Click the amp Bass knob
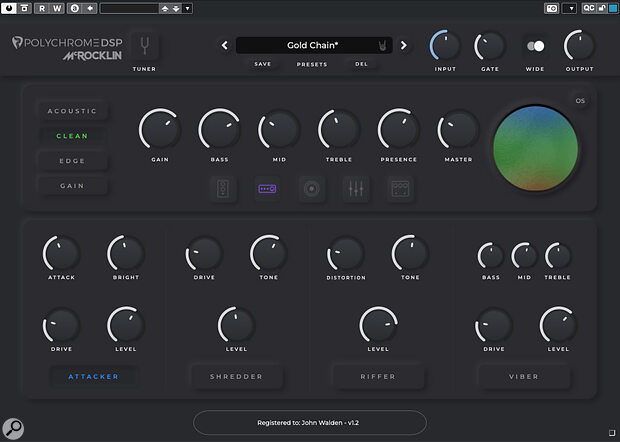This screenshot has width=620, height=442. point(219,130)
